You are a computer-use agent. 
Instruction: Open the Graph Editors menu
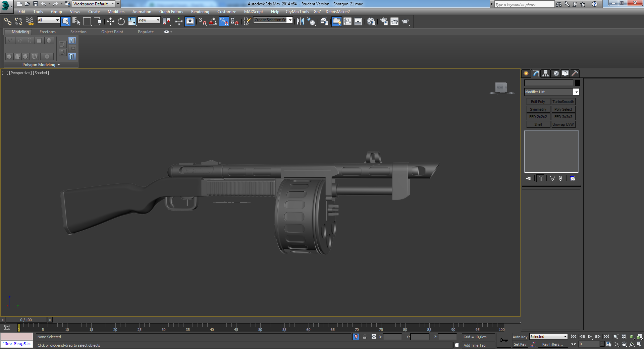click(x=171, y=12)
